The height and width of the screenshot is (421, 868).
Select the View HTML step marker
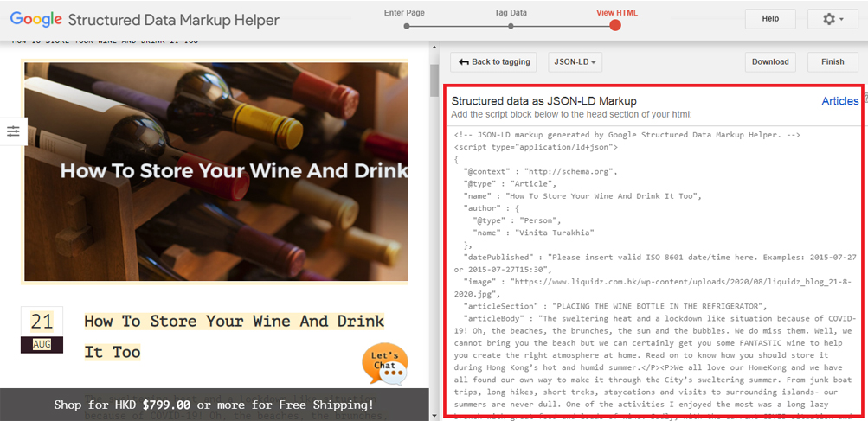[615, 25]
